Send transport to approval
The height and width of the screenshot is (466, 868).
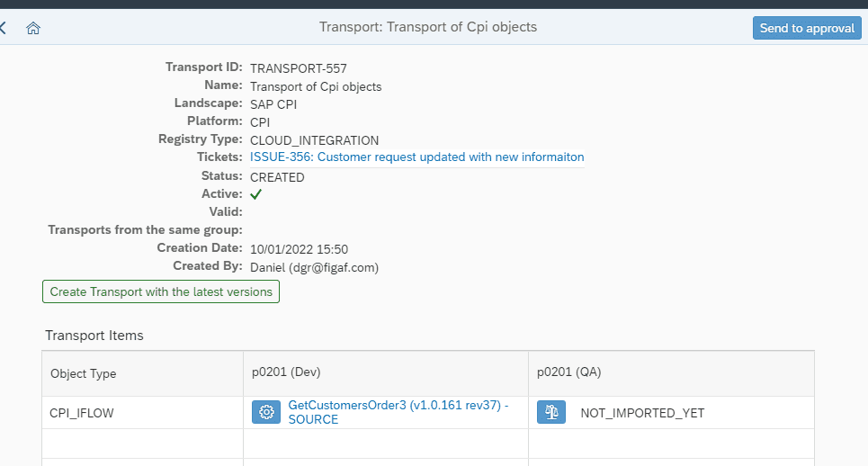[x=807, y=28]
